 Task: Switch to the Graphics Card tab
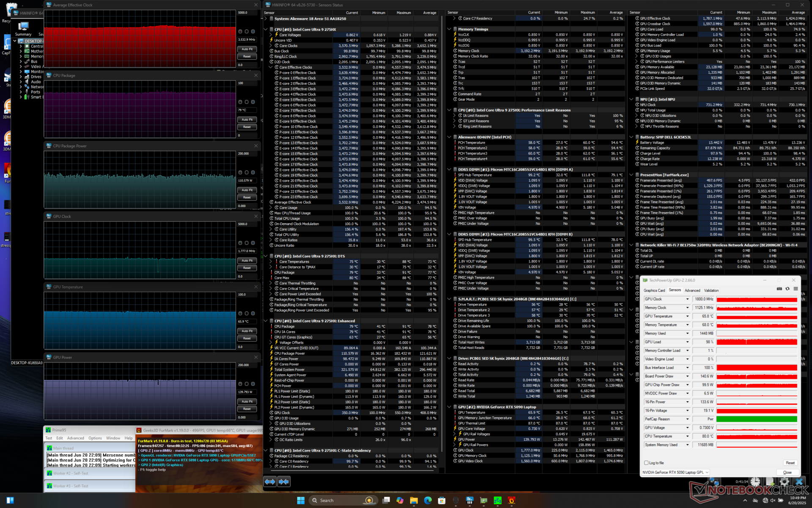pos(654,290)
